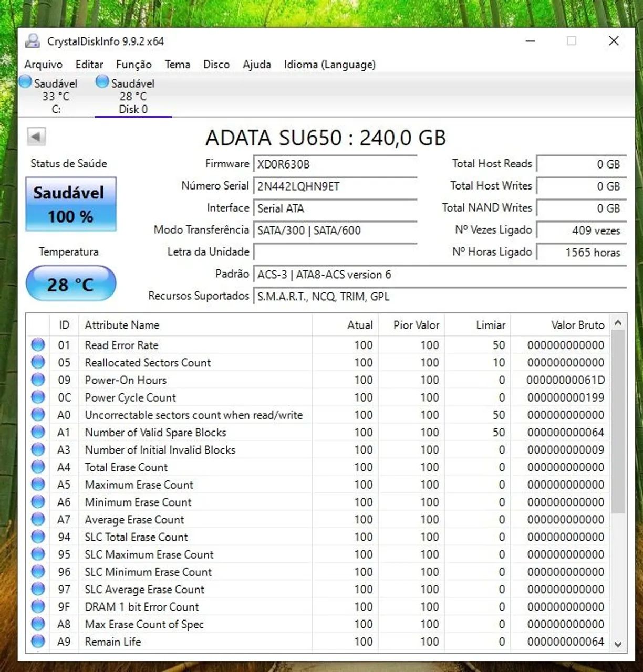Click the attribute list vertical scrollbar thumb

618,422
